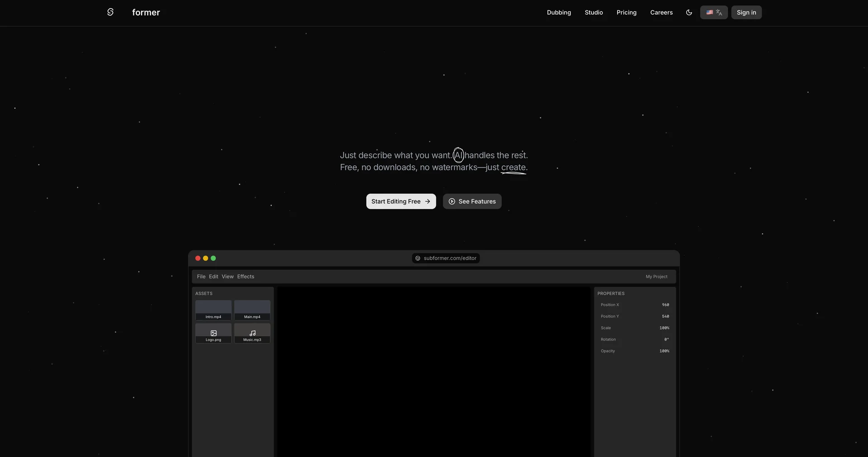Visit the Careers page
Image resolution: width=868 pixels, height=457 pixels.
click(661, 13)
